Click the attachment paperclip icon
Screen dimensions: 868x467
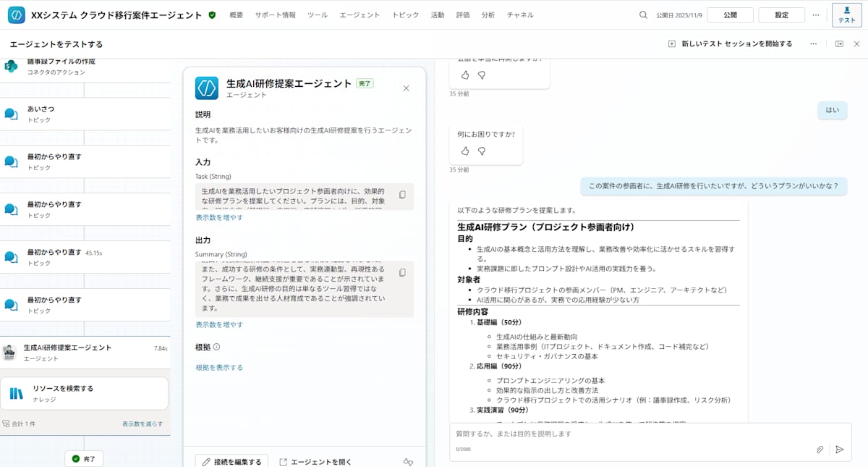pyautogui.click(x=820, y=449)
